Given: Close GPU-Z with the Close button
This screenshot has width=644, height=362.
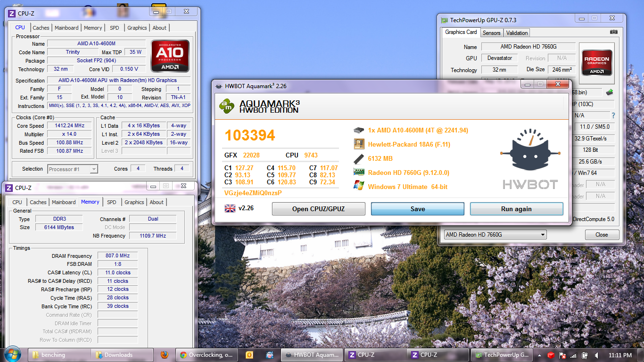Looking at the screenshot, I should coord(602,234).
